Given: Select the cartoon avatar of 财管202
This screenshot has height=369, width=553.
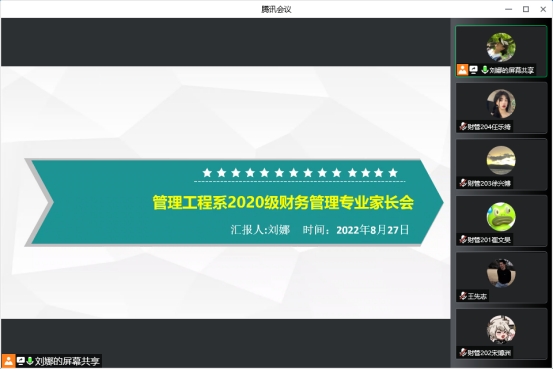Looking at the screenshot, I should click(x=501, y=329).
